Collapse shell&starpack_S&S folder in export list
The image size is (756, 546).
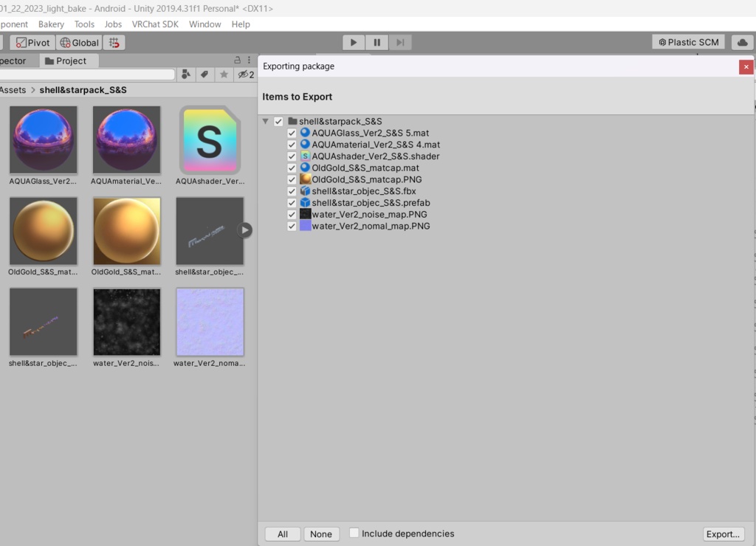pos(265,122)
